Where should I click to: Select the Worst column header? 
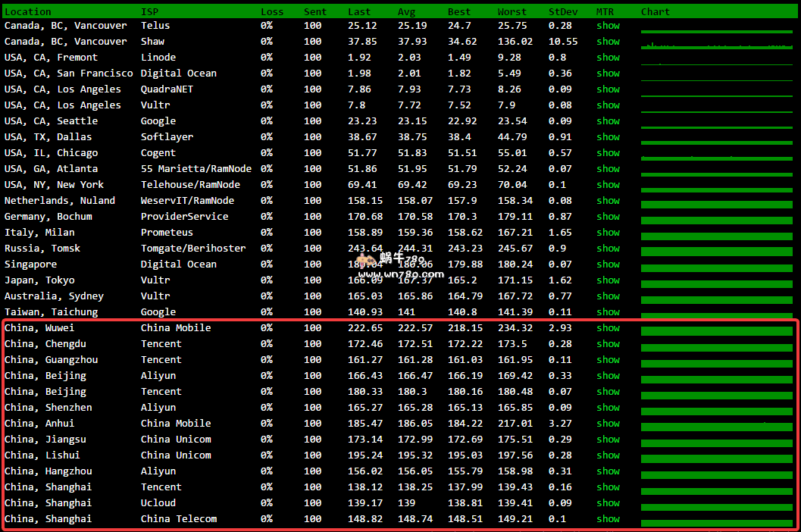[512, 11]
